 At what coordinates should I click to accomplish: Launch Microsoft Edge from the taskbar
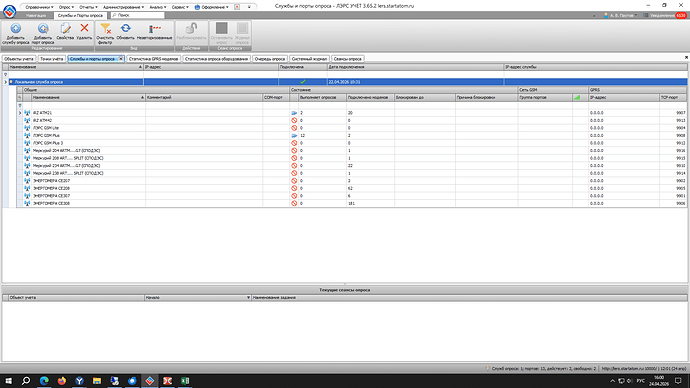tap(44, 381)
